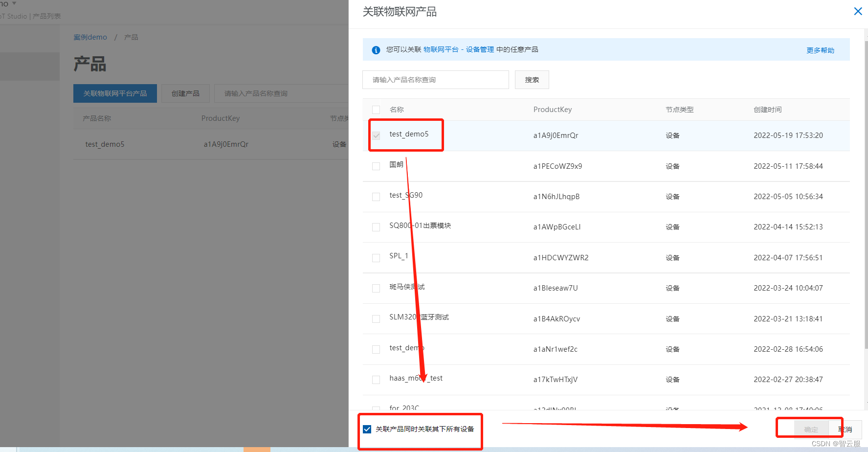This screenshot has width=868, height=452.
Task: Close the 关联物联网产品 dialog
Action: click(858, 11)
